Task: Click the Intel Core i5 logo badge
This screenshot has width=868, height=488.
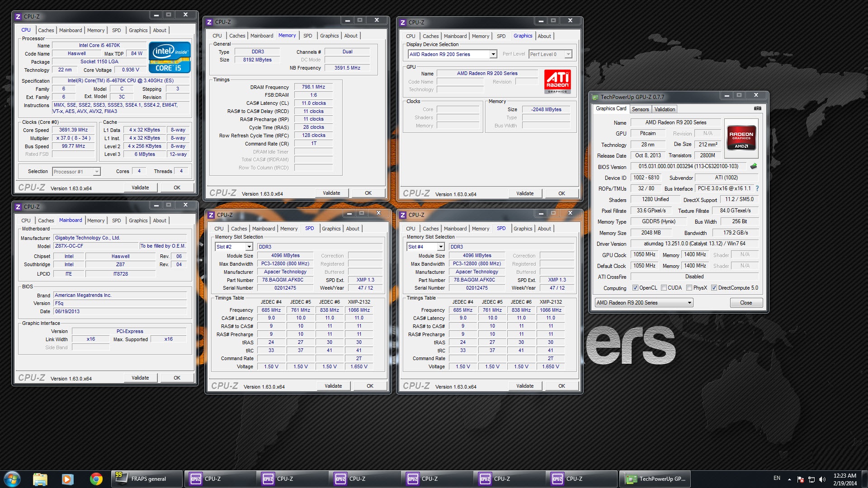Action: pyautogui.click(x=170, y=57)
